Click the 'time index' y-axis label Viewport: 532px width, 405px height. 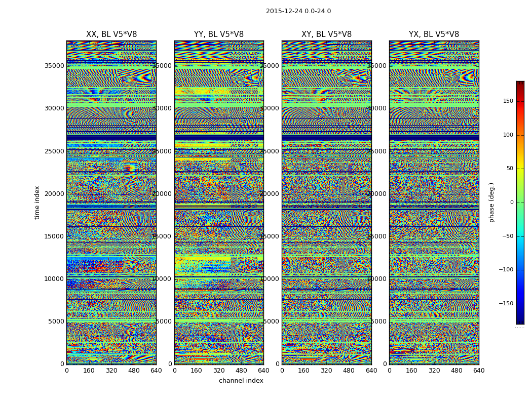[37, 202]
